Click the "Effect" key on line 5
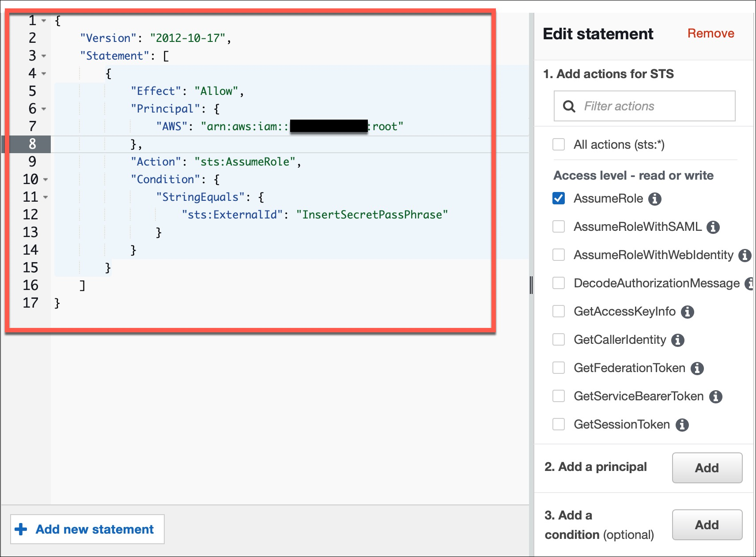756x557 pixels. [156, 91]
